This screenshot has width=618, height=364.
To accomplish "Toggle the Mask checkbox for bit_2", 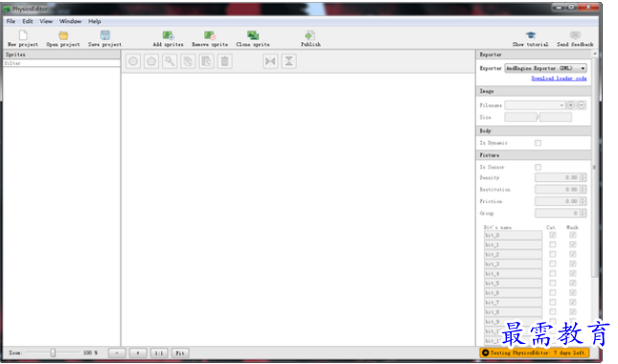I will [573, 255].
